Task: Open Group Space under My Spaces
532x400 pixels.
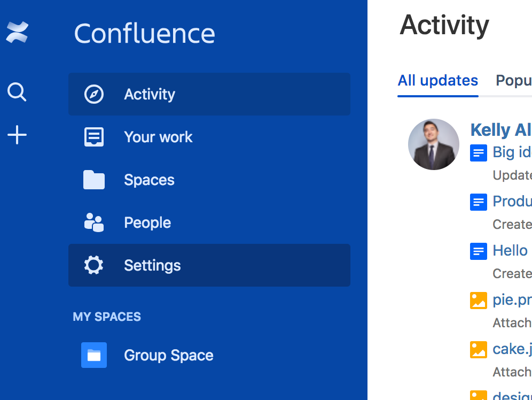Action: click(x=209, y=355)
